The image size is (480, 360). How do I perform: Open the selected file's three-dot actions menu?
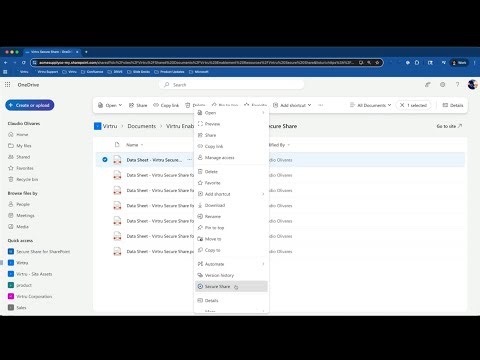click(x=189, y=160)
